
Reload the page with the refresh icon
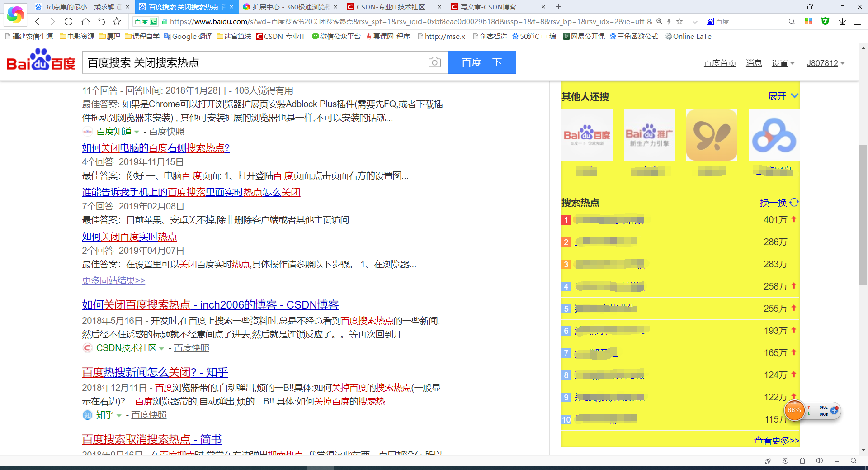point(69,21)
